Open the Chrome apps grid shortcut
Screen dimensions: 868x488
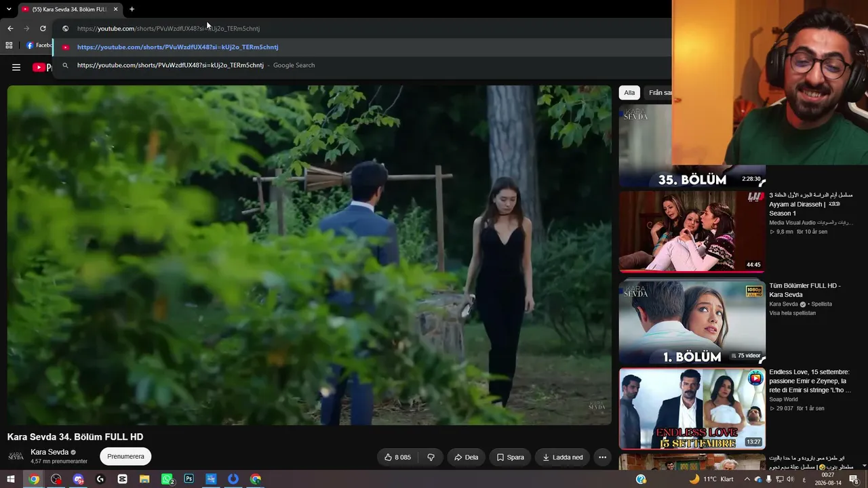[x=9, y=45]
